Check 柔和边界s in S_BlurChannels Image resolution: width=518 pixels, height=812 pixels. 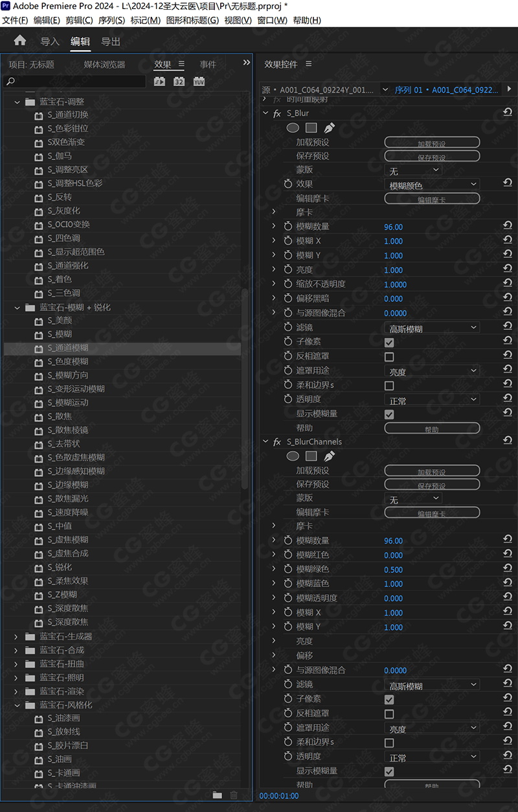click(x=389, y=743)
